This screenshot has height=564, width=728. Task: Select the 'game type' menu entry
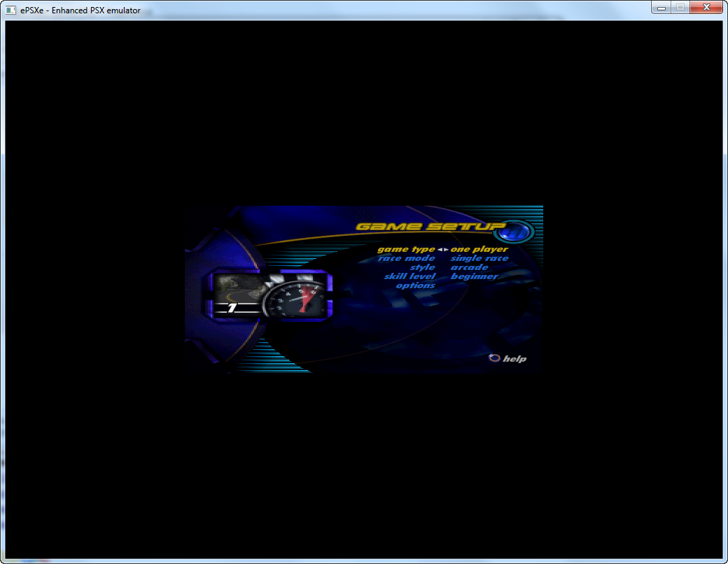click(406, 249)
